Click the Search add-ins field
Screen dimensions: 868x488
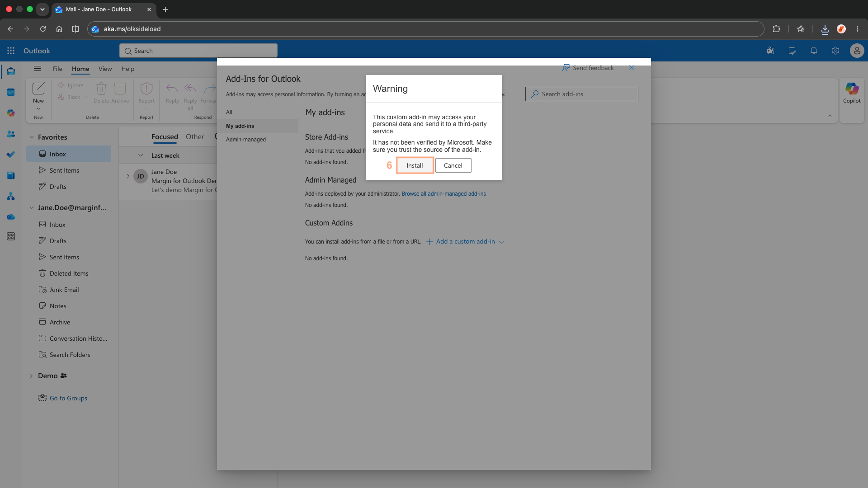tap(581, 94)
